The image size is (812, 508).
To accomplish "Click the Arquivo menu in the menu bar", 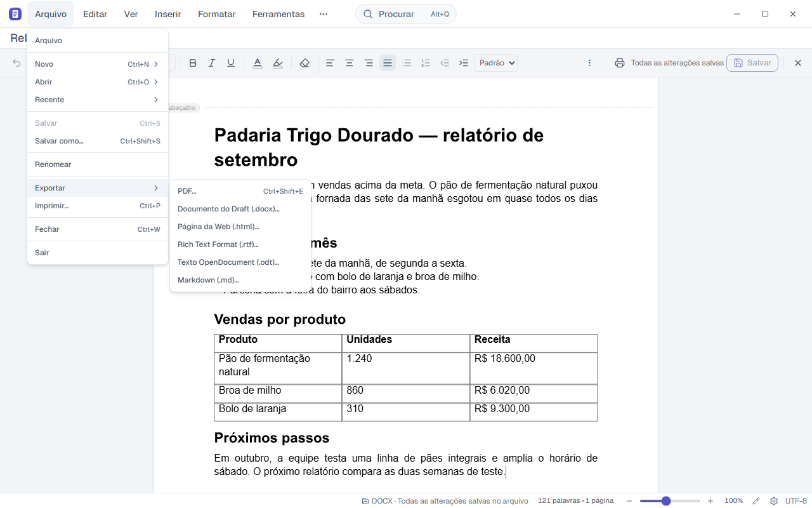I will [x=51, y=14].
